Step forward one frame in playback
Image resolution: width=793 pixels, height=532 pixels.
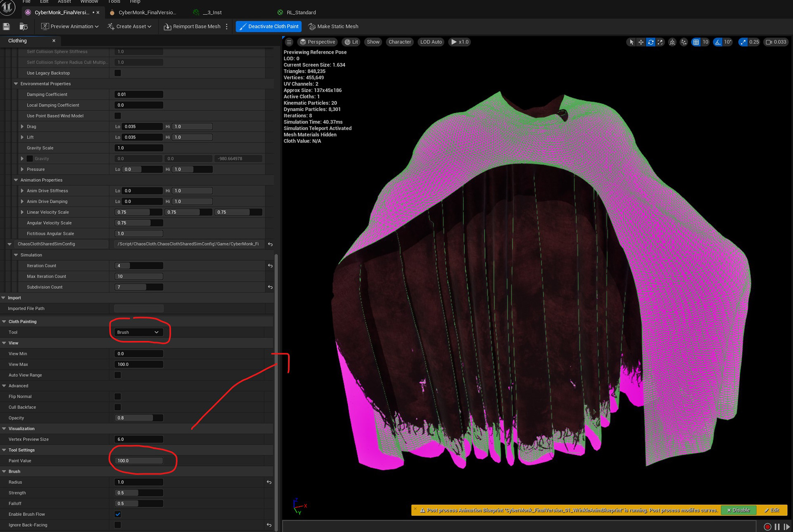click(786, 527)
